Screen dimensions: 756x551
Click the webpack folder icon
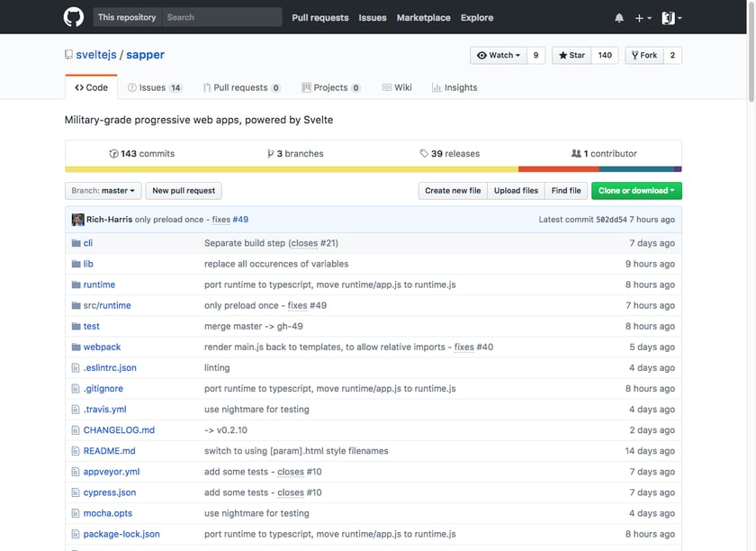coord(76,347)
